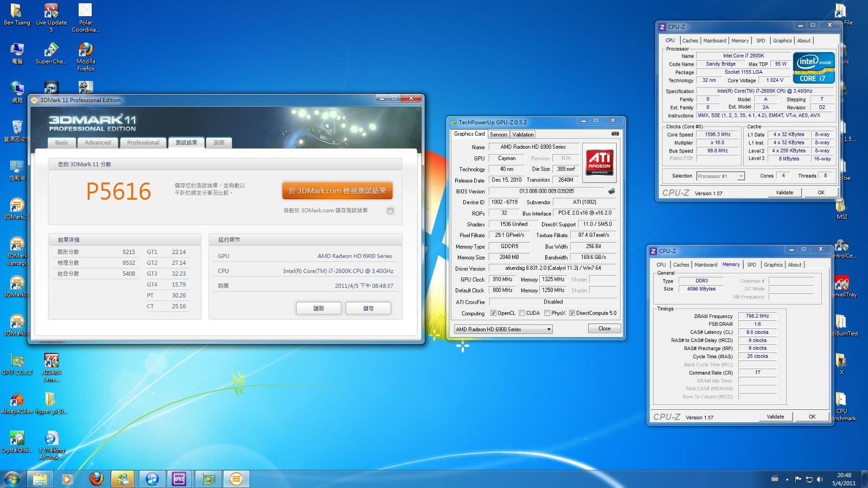Launch CrystalDisk desktop shortcut
Image resolution: width=868 pixels, height=488 pixels.
(x=17, y=442)
